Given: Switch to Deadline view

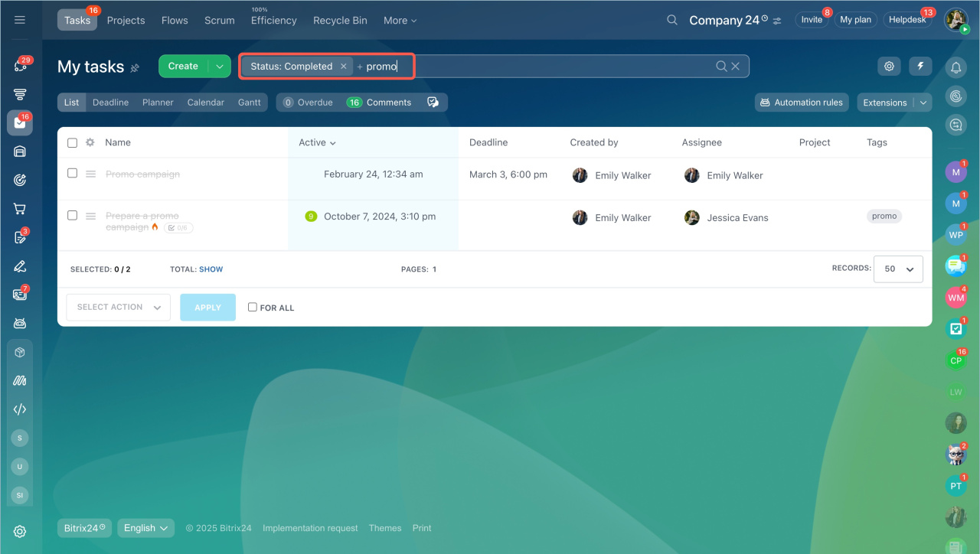Looking at the screenshot, I should point(111,103).
